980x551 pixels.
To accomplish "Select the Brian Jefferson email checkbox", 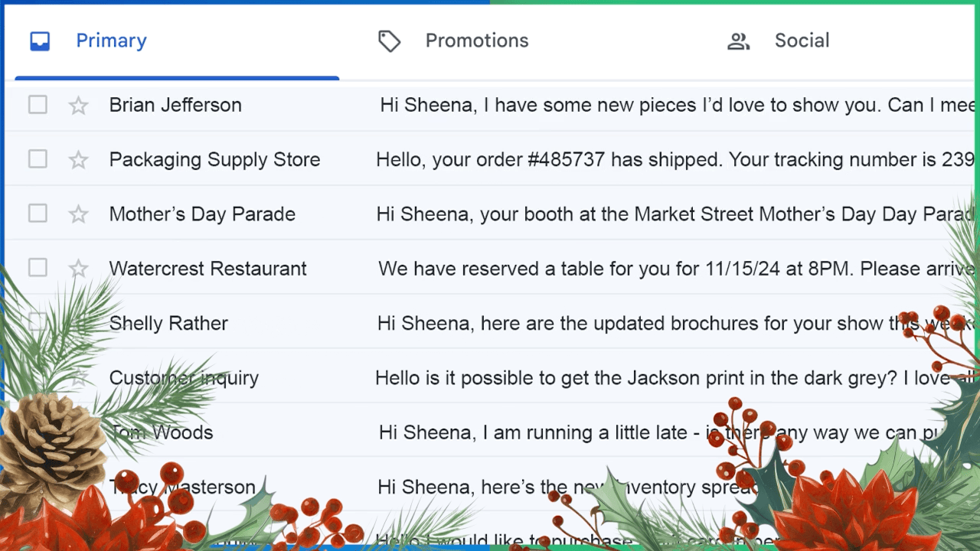I will click(x=38, y=105).
